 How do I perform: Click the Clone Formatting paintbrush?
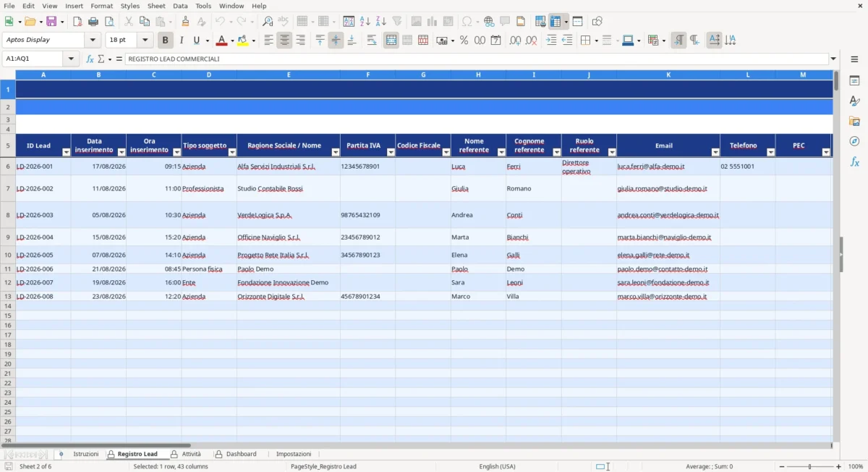(186, 22)
